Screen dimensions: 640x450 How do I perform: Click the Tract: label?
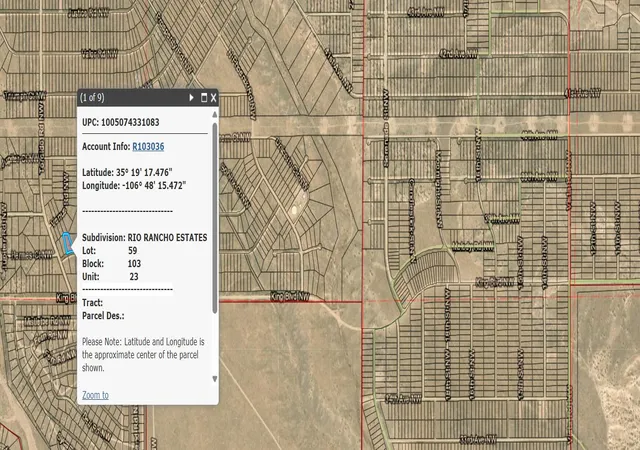pos(93,303)
